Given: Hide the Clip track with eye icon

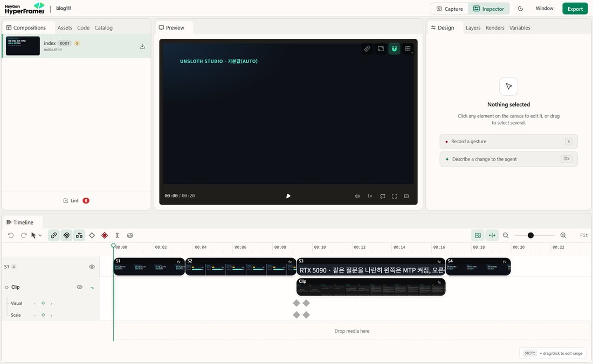Looking at the screenshot, I should pyautogui.click(x=79, y=287).
